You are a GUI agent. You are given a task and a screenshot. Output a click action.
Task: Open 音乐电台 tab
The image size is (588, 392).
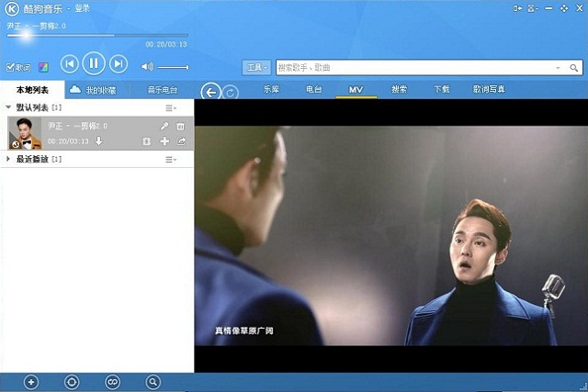(x=163, y=90)
